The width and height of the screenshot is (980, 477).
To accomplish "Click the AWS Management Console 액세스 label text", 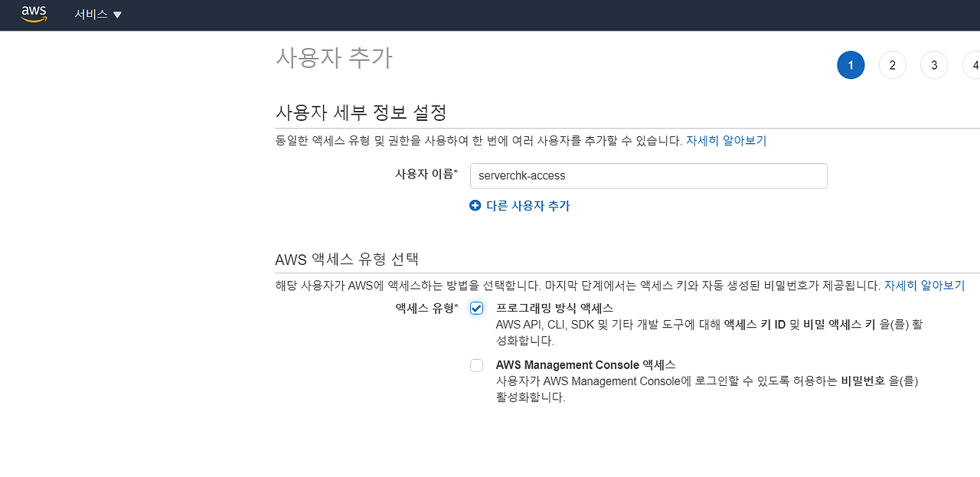I will coord(586,365).
